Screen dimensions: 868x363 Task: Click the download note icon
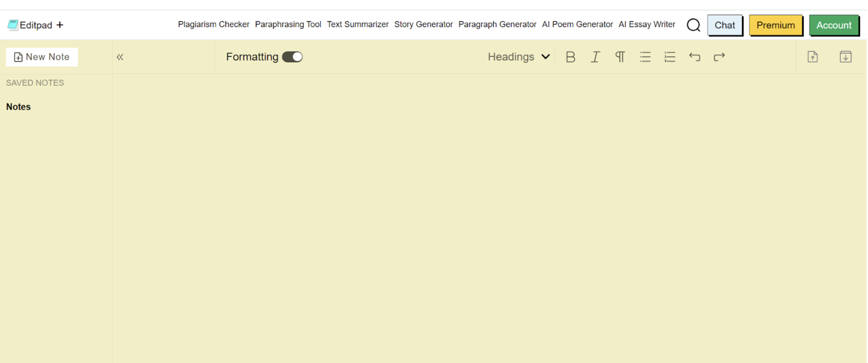pos(845,57)
